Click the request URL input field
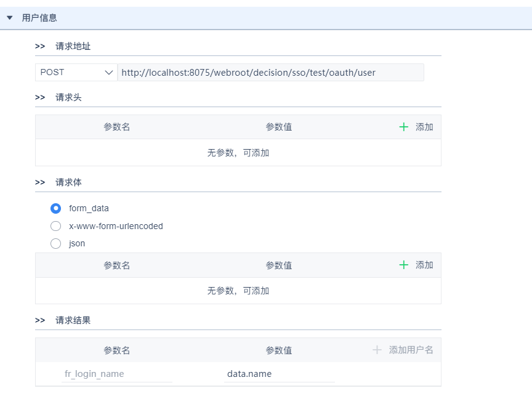532x396 pixels. pos(270,73)
